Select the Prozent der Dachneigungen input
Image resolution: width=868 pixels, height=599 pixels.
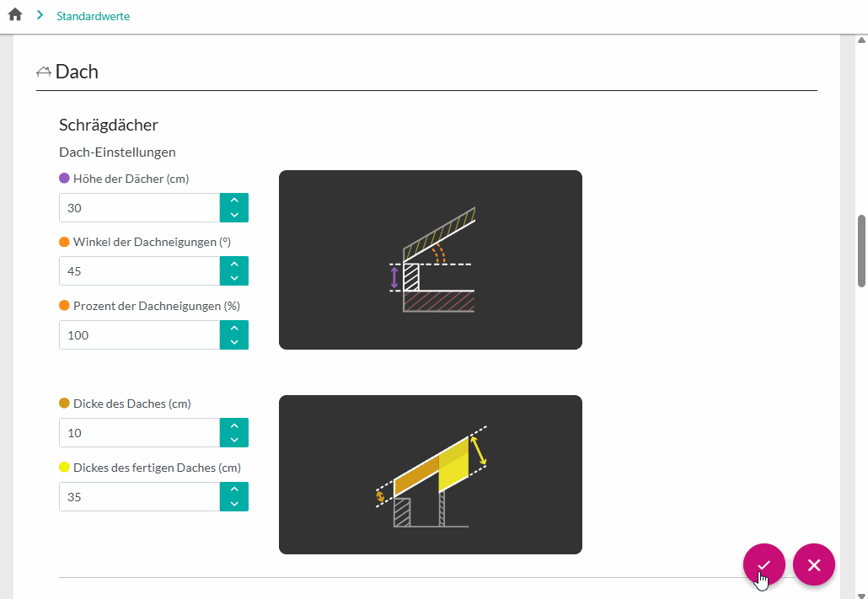pos(139,335)
